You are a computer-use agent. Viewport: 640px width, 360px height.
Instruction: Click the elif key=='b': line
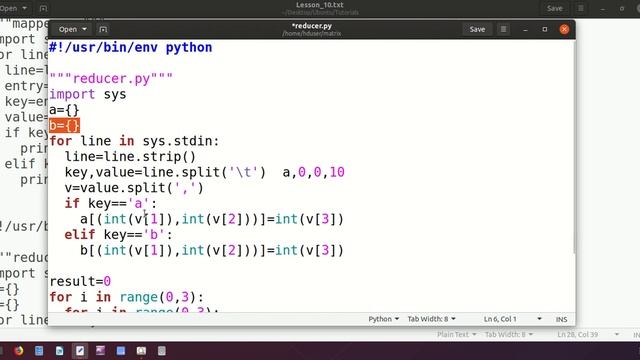pyautogui.click(x=118, y=235)
